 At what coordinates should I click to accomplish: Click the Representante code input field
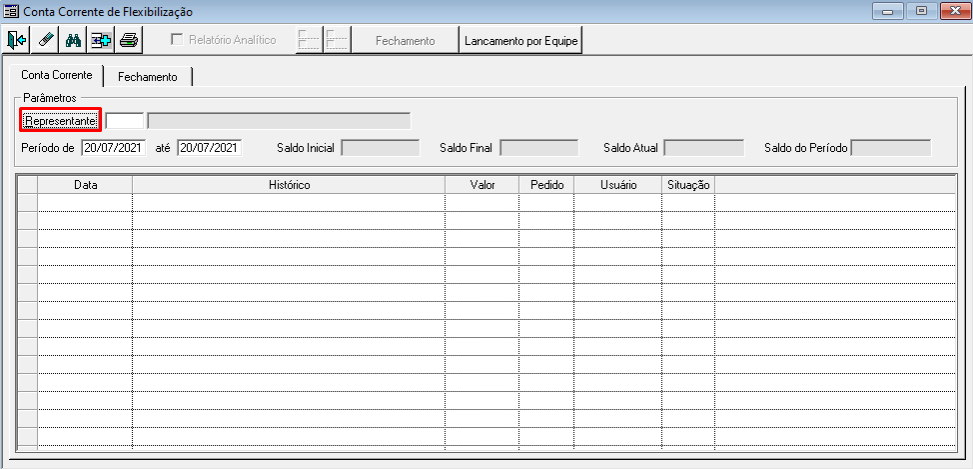(125, 121)
